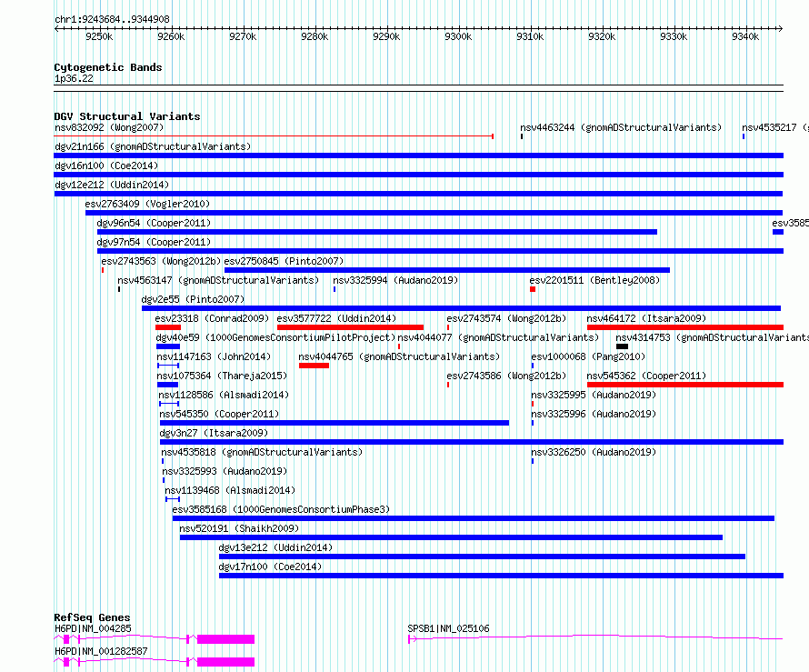
Task: Click the nsv832092 (Wong2007) variant label
Action: click(x=109, y=127)
